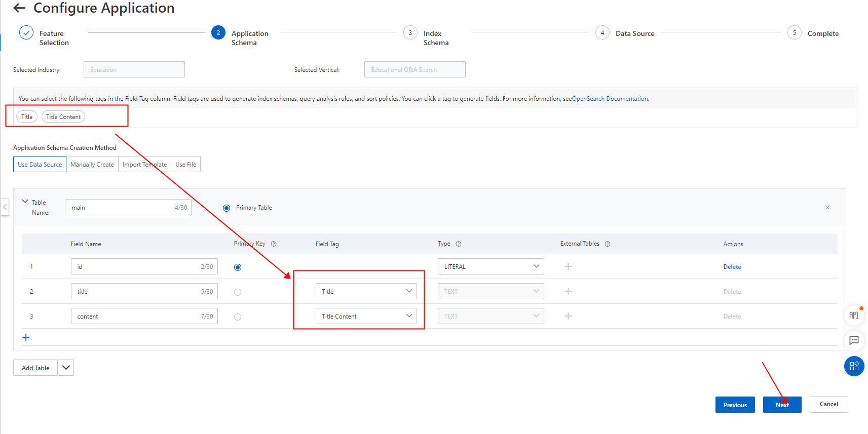Click the completed Feature Selection step checkmark
This screenshot has height=434, width=868.
click(x=26, y=33)
